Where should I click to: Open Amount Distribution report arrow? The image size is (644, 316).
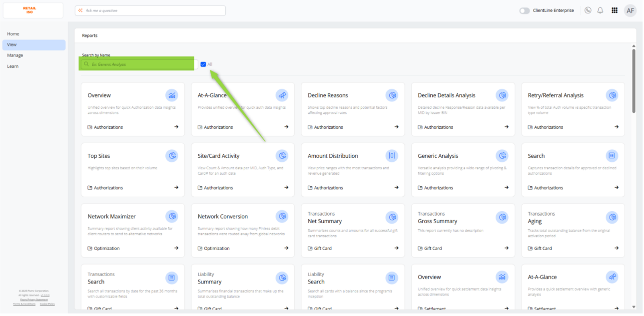[x=396, y=188]
